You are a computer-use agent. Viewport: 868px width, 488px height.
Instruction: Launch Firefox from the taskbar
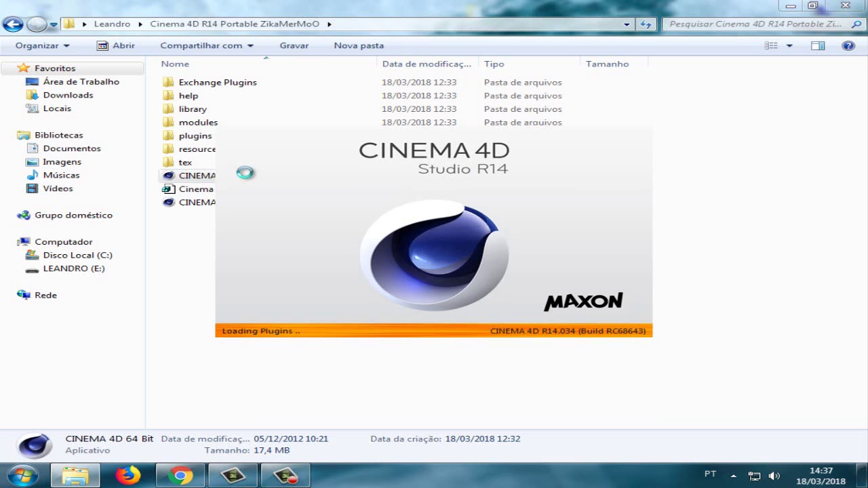127,475
